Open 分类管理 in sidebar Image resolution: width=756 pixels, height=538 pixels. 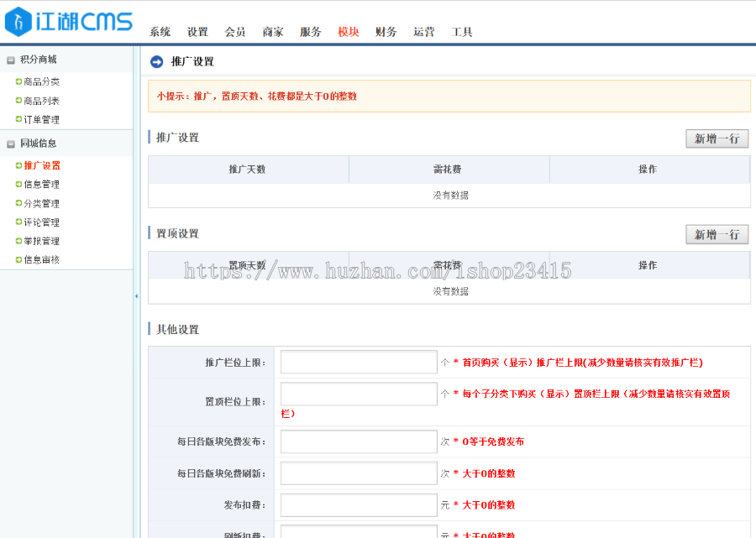coord(41,203)
